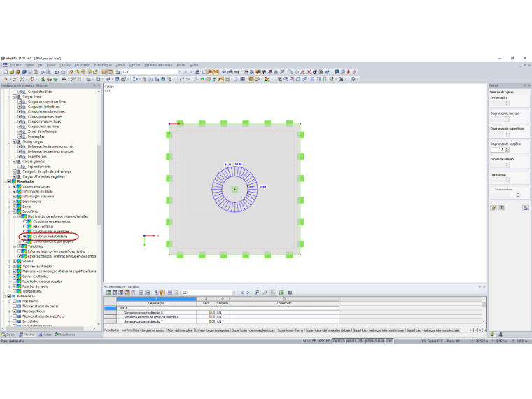Click the globe view icon ending second toolbar

pos(353,79)
